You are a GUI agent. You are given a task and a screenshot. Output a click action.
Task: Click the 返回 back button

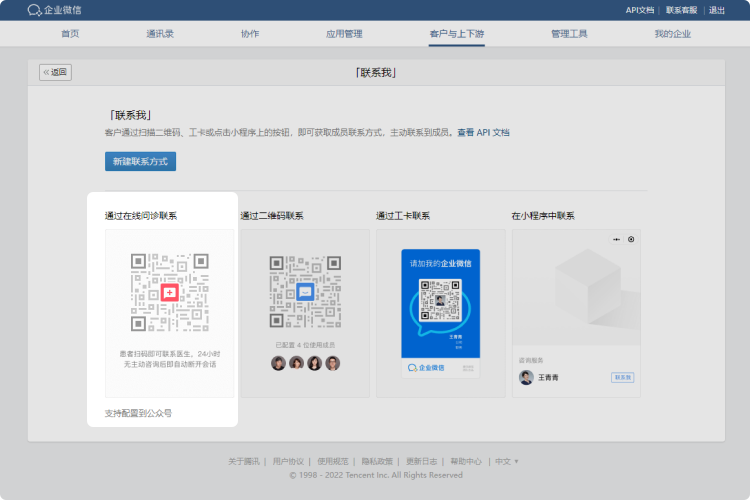[x=55, y=72]
